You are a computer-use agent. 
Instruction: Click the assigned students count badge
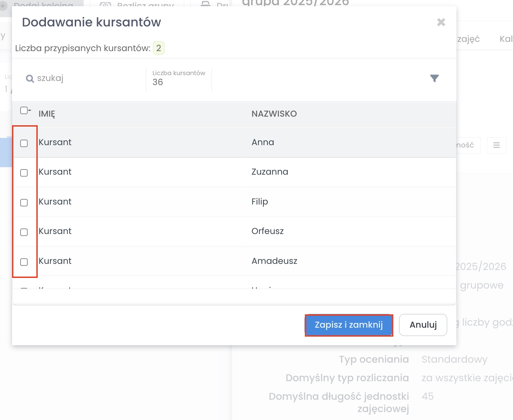(x=158, y=48)
